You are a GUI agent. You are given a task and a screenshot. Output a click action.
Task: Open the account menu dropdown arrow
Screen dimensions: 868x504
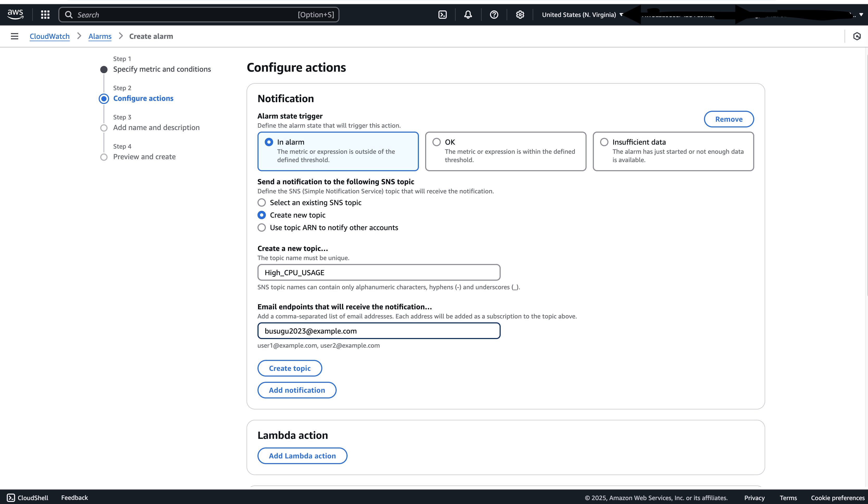pos(861,15)
